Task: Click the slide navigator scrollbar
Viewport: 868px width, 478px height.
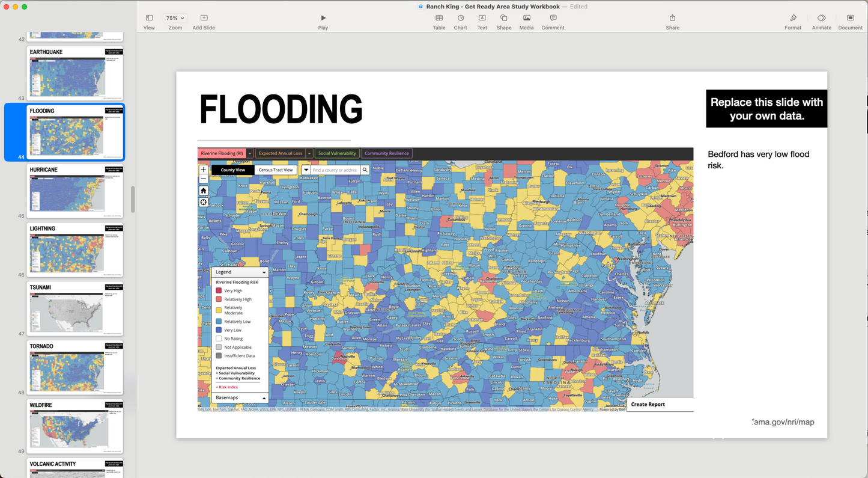Action: (133, 198)
